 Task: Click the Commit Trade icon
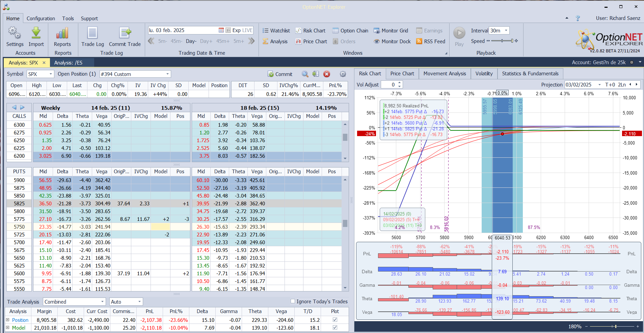125,33
